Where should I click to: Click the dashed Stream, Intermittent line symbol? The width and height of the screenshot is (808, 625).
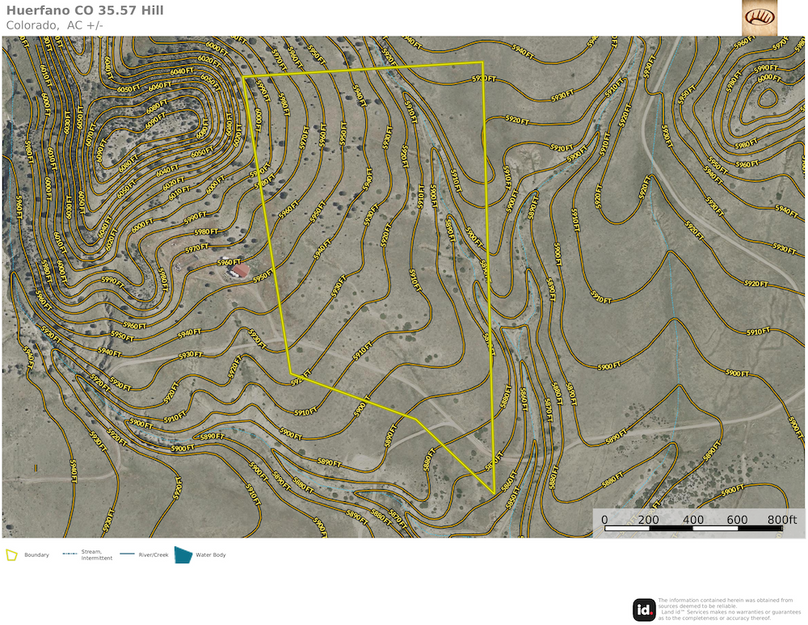point(68,553)
